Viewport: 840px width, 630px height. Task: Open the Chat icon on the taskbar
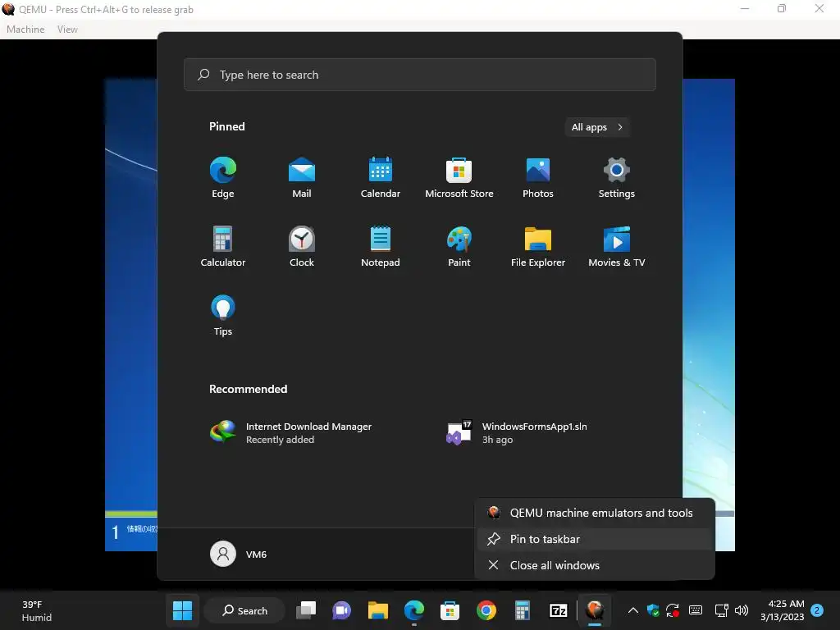tap(342, 610)
